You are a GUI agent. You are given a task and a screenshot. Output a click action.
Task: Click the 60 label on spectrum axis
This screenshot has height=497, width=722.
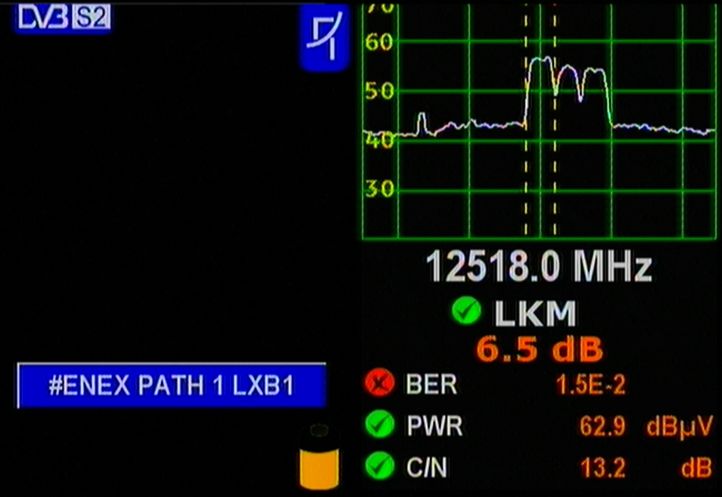tap(379, 43)
